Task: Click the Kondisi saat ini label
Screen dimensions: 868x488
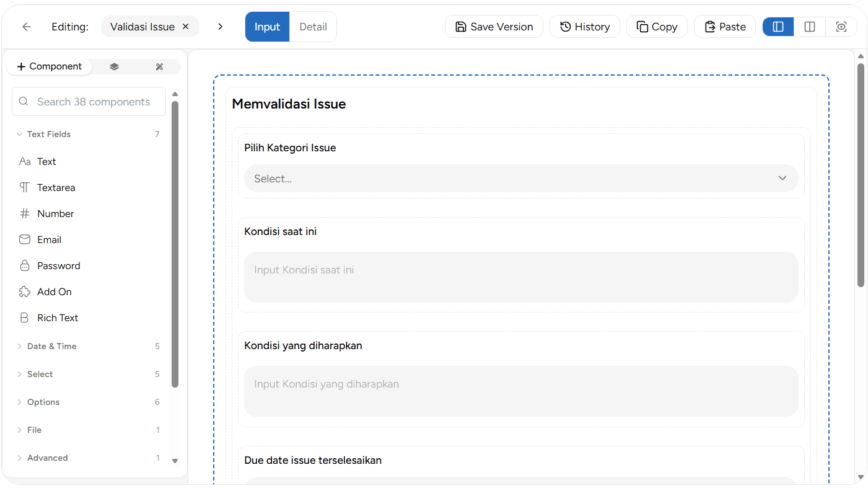Action: (x=281, y=231)
